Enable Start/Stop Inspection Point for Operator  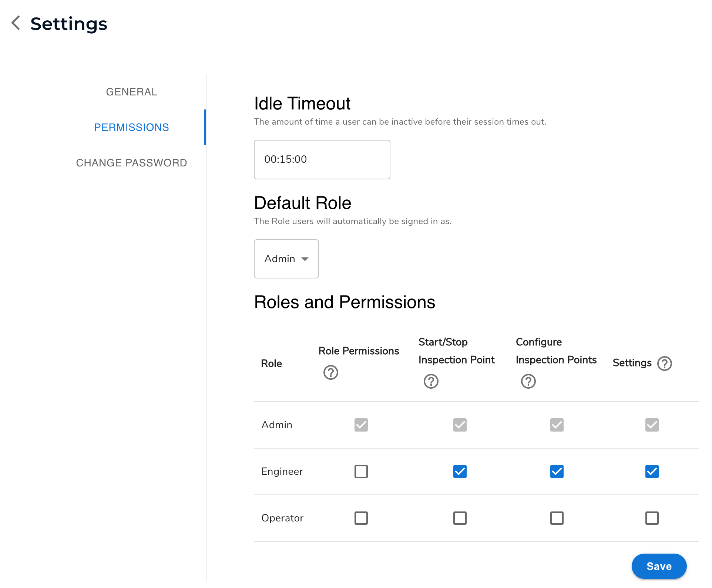click(460, 518)
